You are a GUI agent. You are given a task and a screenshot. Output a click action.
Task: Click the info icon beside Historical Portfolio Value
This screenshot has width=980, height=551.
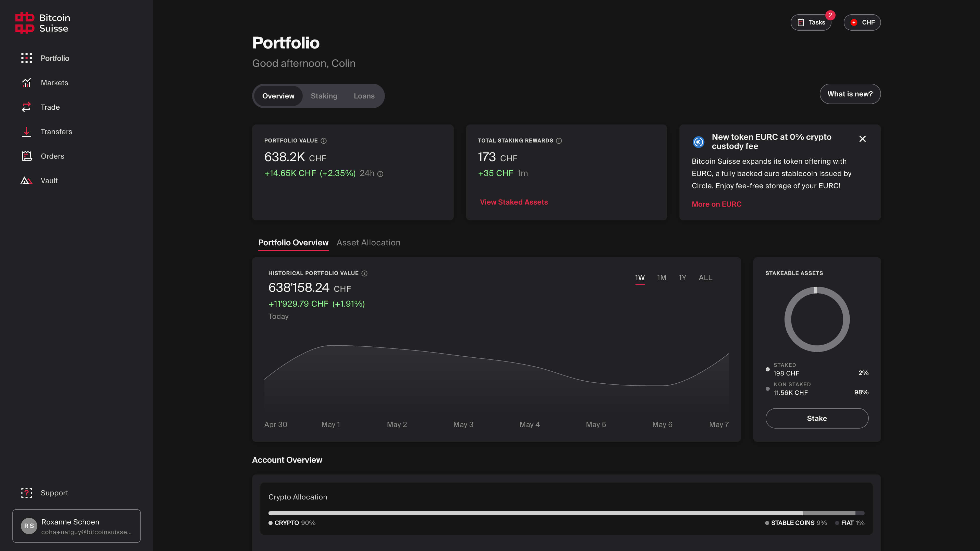tap(364, 273)
